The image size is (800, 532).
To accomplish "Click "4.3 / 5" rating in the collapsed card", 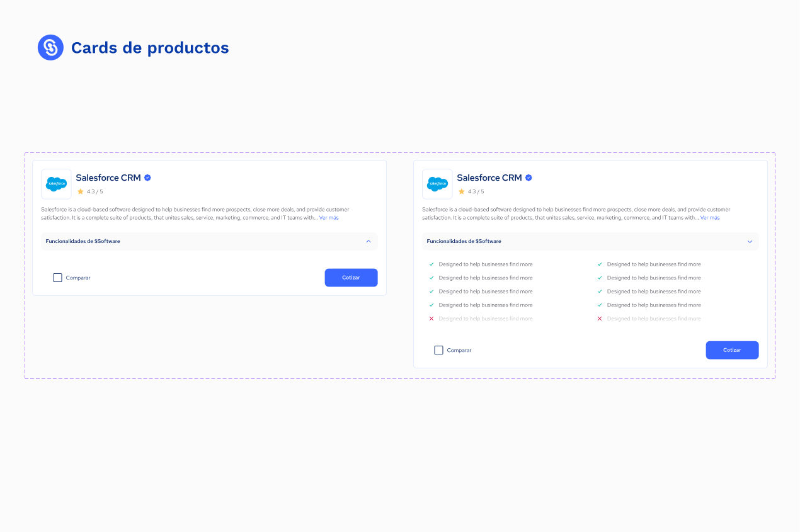I will click(x=94, y=191).
